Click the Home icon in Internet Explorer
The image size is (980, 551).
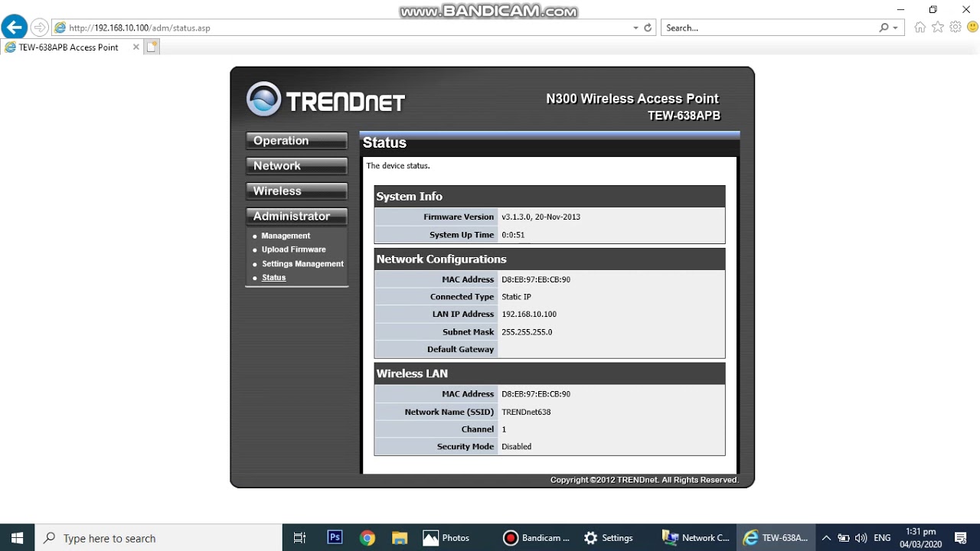click(920, 28)
